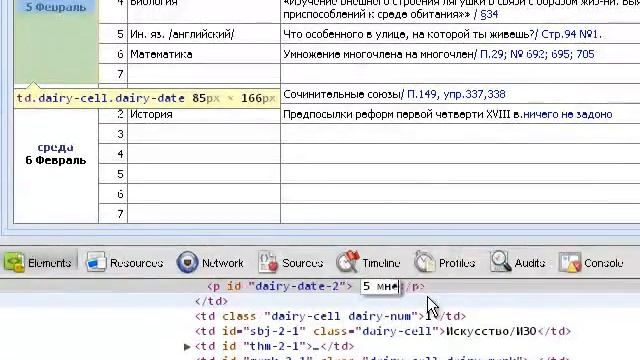Open the Elements panel icon
This screenshot has width=640, height=360.
click(x=14, y=262)
